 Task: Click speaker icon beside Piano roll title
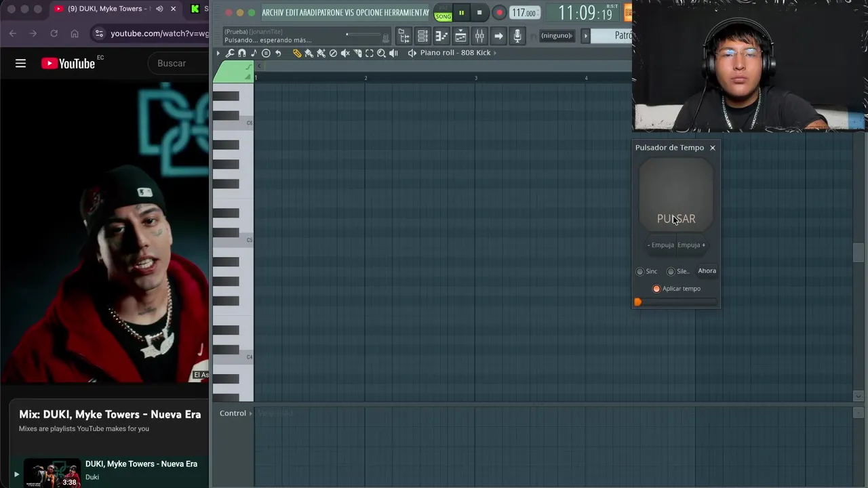point(412,53)
